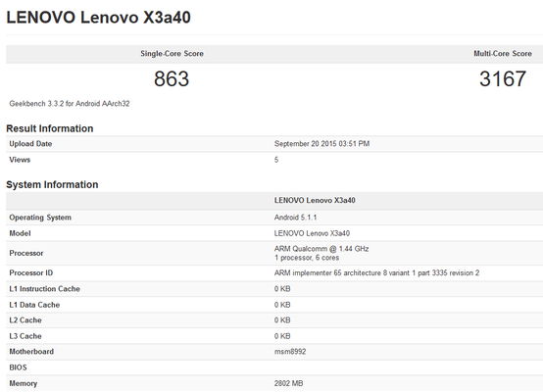Select the Multi-Core Score header
Image resolution: width=543 pixels, height=392 pixels.
coord(503,54)
